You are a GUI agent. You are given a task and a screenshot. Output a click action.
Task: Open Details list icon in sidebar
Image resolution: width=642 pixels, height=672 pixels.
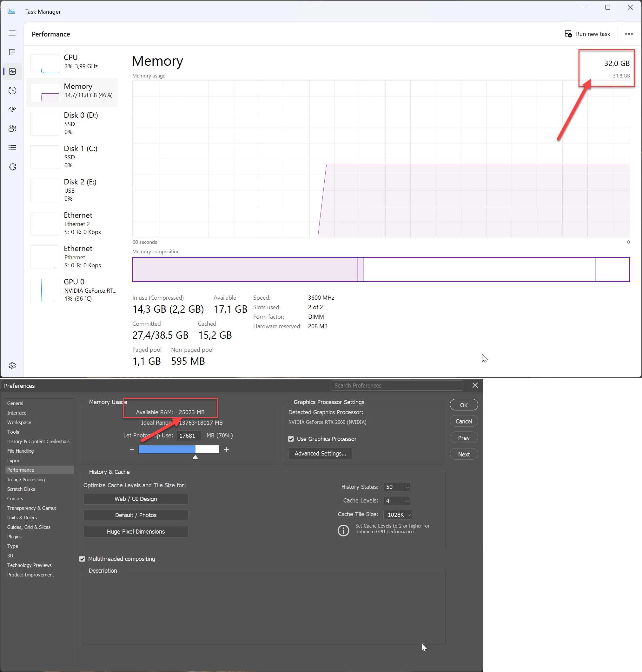pyautogui.click(x=12, y=148)
